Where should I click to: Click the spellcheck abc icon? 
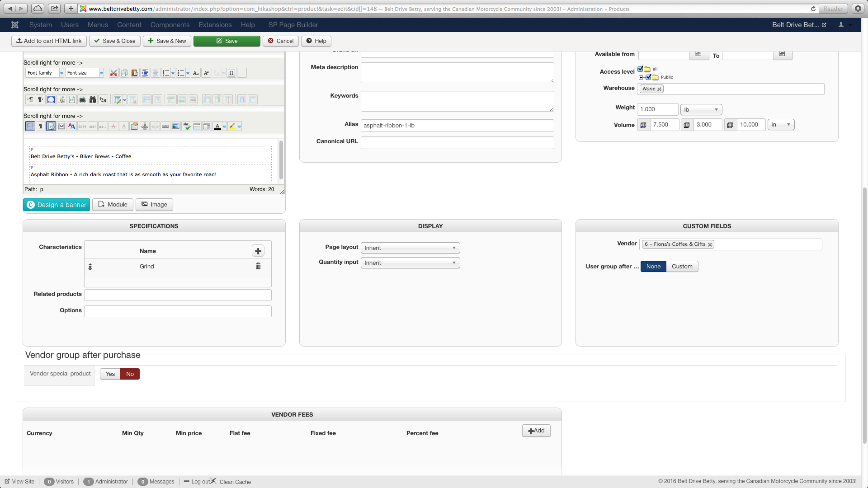(x=186, y=126)
